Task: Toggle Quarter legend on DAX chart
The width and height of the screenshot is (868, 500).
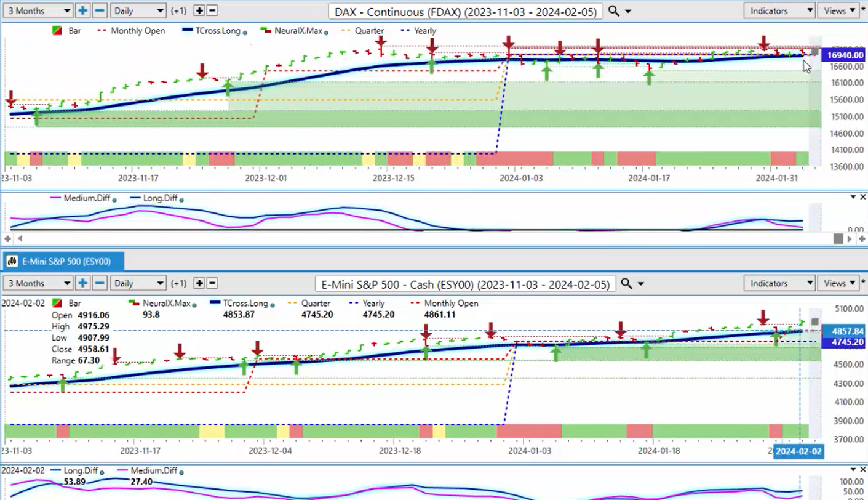Action: pyautogui.click(x=362, y=31)
